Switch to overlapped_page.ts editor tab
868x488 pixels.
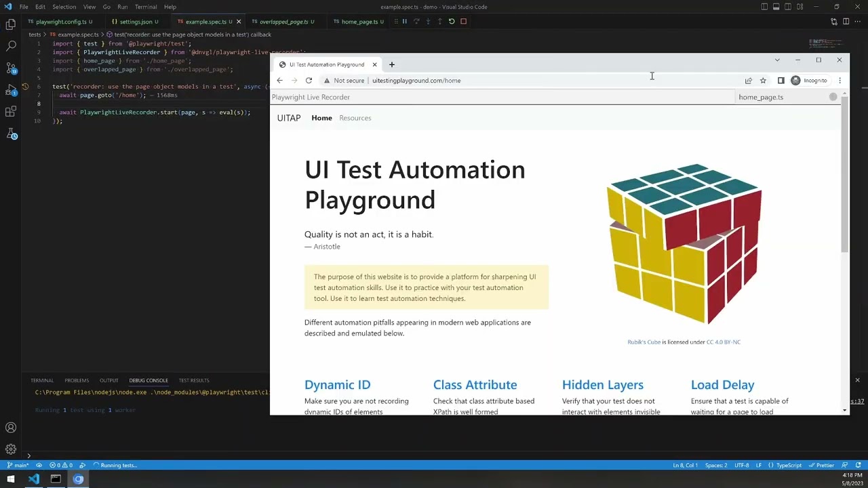(x=283, y=22)
